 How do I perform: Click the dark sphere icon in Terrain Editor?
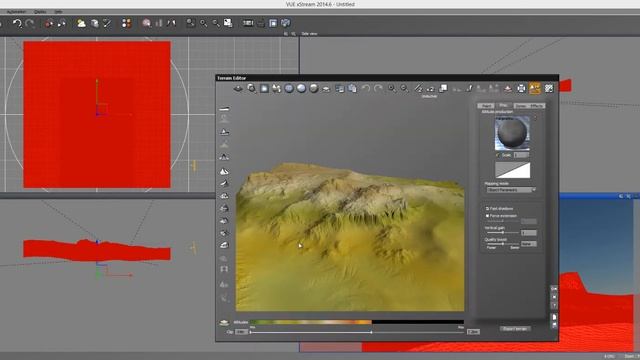(313, 88)
